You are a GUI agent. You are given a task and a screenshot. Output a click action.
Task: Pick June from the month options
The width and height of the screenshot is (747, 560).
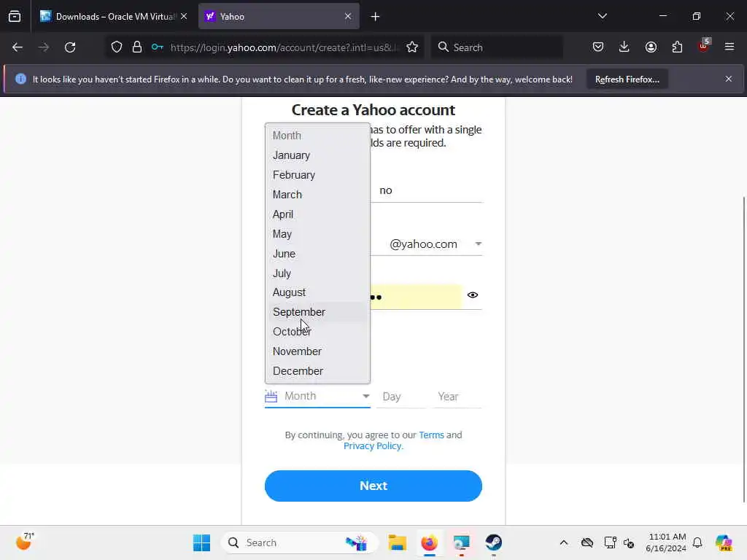coord(317,253)
